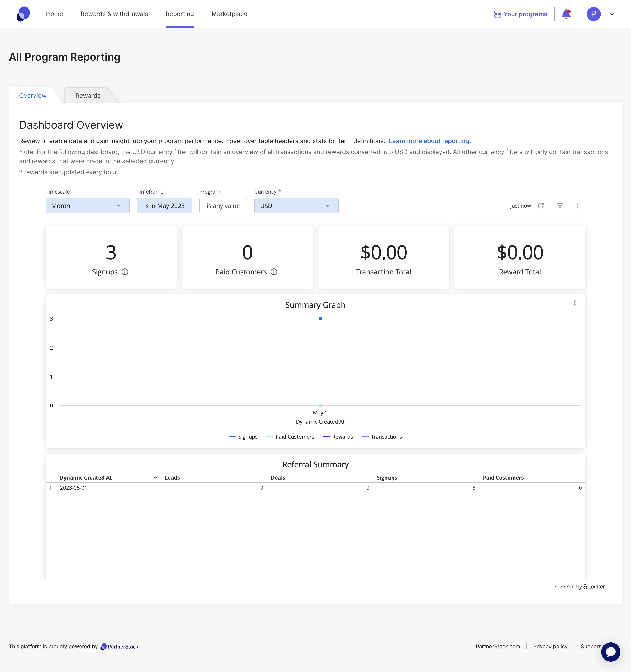Open Summary Graph tile options menu
631x672 pixels.
[x=575, y=303]
